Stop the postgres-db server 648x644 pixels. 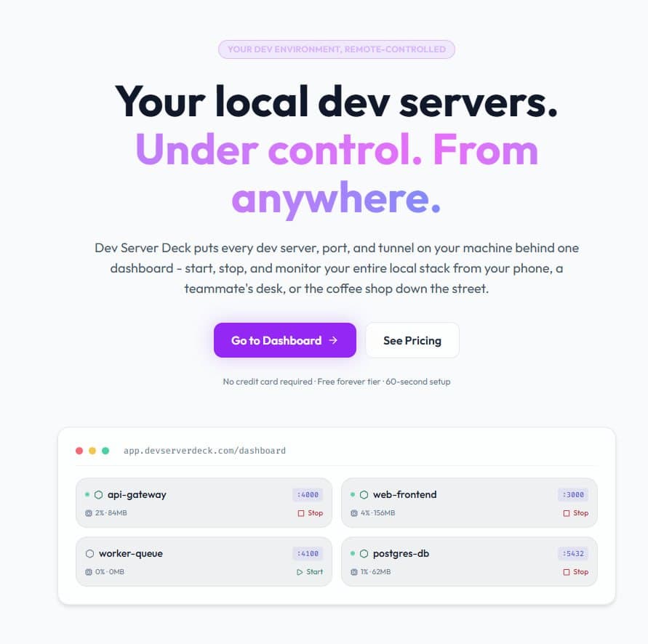pos(576,572)
